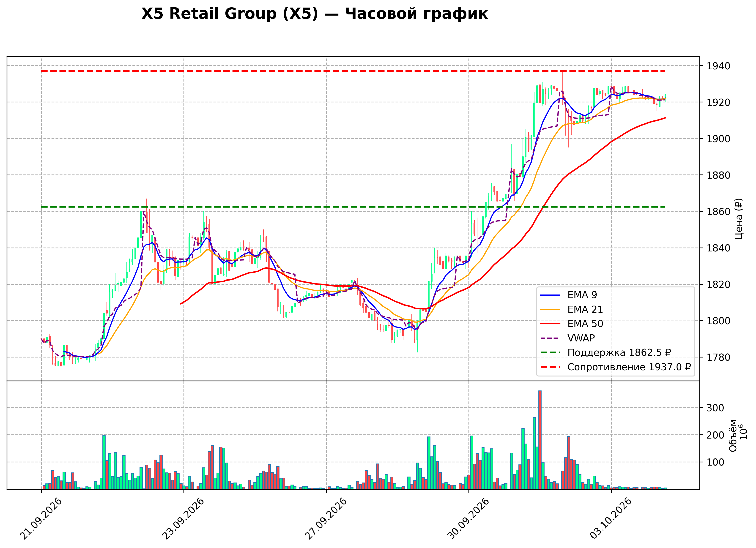Click the date label 03.10.2026
756x548 pixels.
[611, 519]
